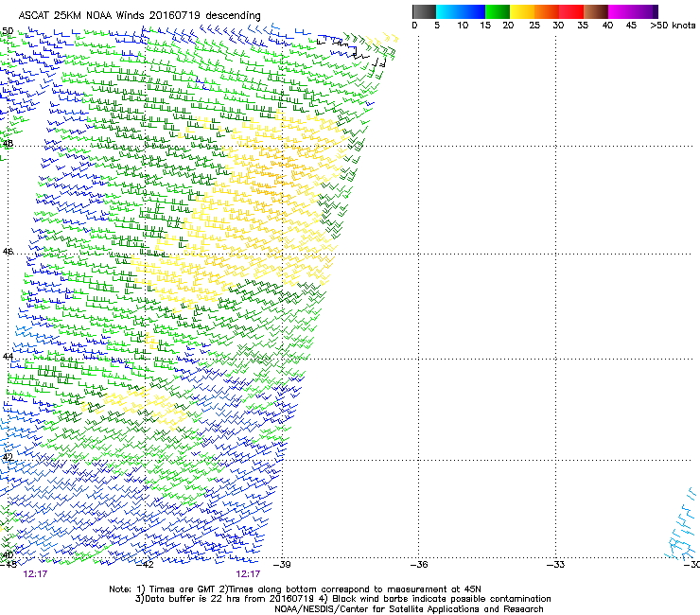Viewport: 700px width, 615px height.
Task: Pick the yellow 20-25 knots color bar segment
Action: [522, 11]
